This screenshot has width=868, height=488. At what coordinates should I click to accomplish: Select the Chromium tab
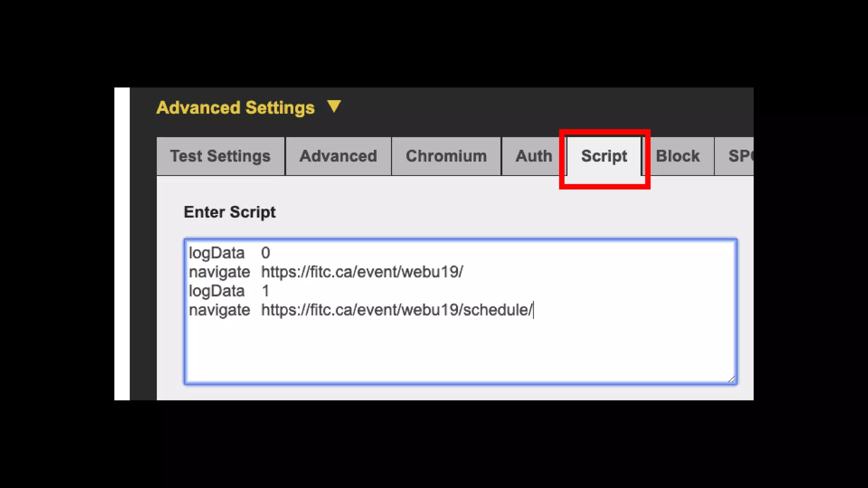tap(446, 156)
